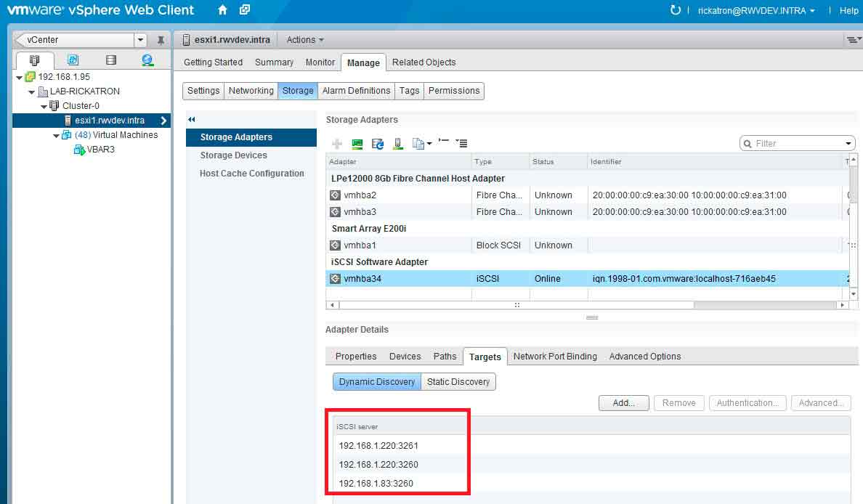
Task: Collapse the 192.168.1.95 tree node
Action: click(20, 78)
